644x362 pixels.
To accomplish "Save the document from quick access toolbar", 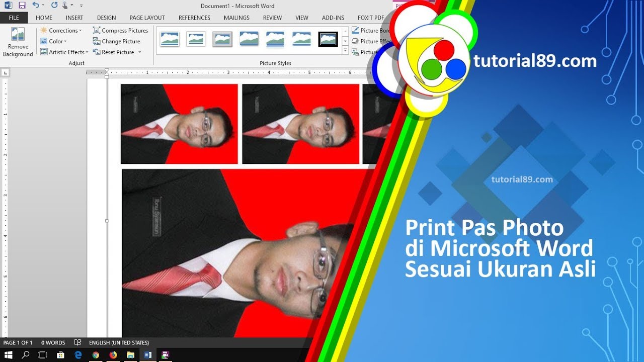I will 22,5.
